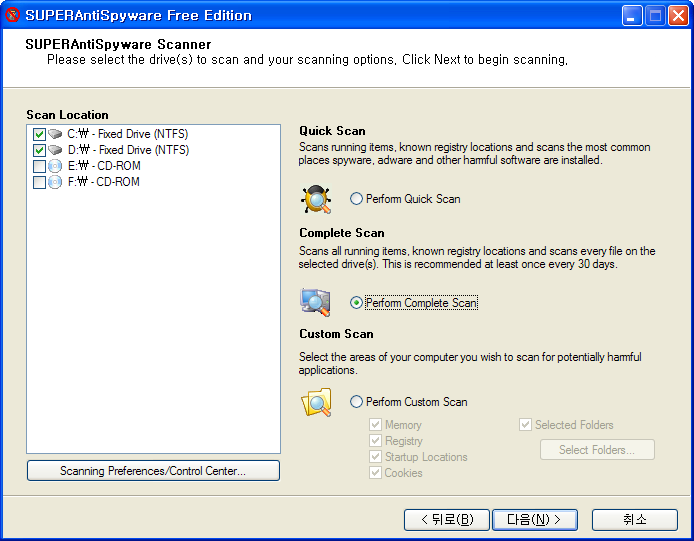The height and width of the screenshot is (541, 694).
Task: Click the 'Quick Scan' heading
Action: [332, 131]
